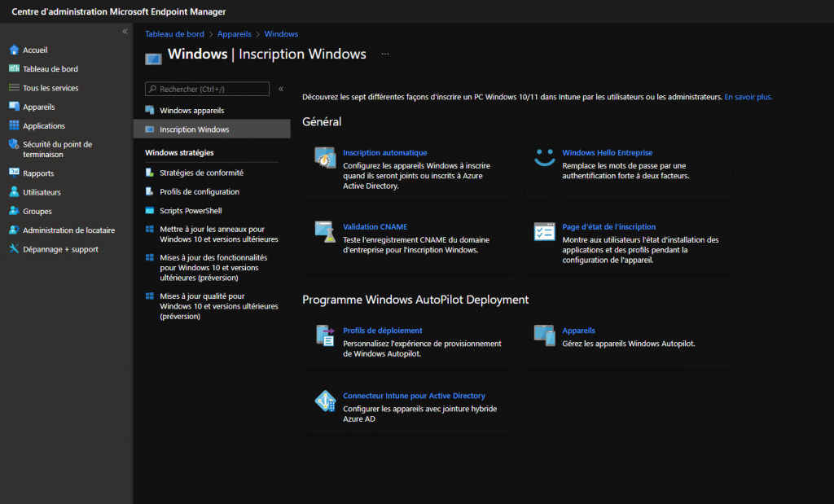
Task: Click the update rings Windows logo icon
Action: click(x=150, y=229)
